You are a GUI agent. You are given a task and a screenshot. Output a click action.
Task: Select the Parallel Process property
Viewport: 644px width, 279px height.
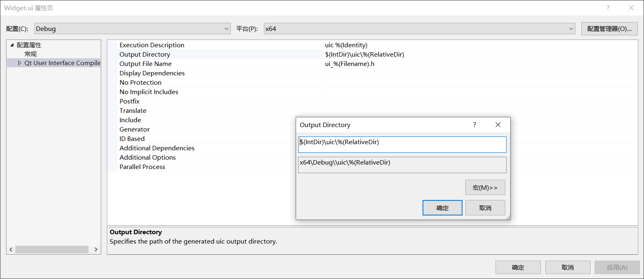click(142, 167)
